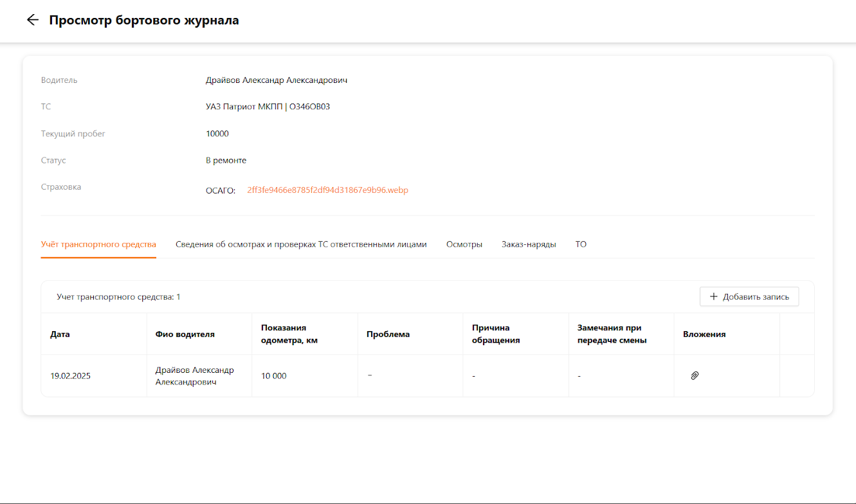The width and height of the screenshot is (856, 504).
Task: Select the 19.02.2025 date cell
Action: click(x=70, y=376)
